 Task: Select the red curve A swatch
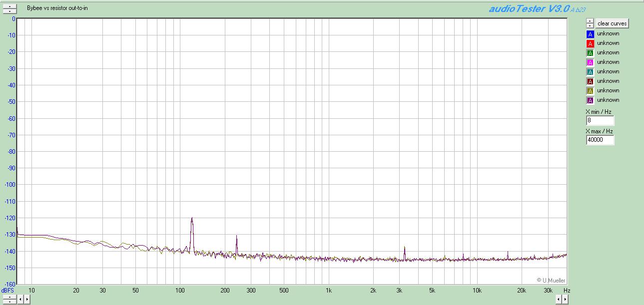pos(590,43)
